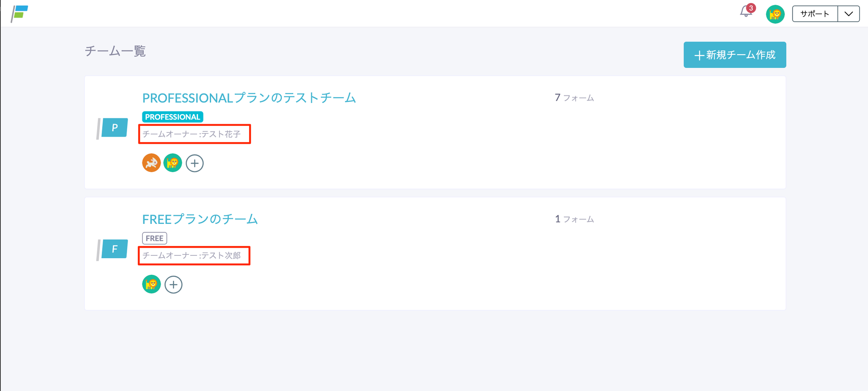Click lion avatar in FREE team
868x391 pixels.
(x=151, y=284)
